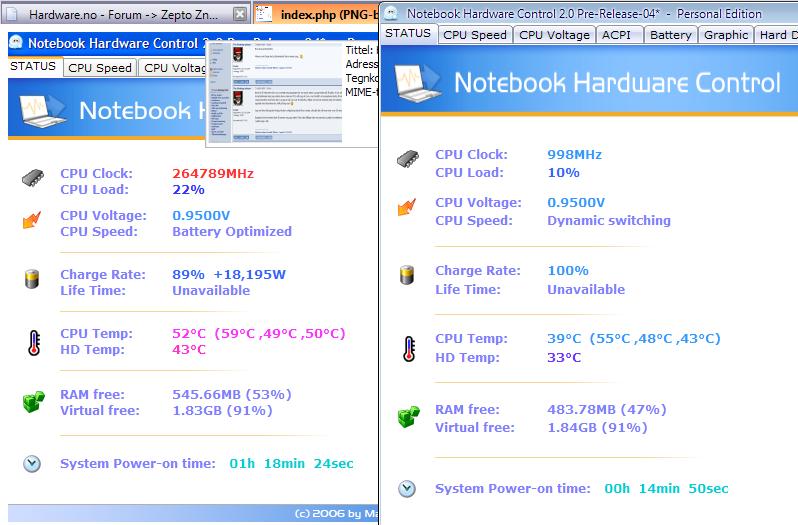Open CPU Voltage tab in left NHC window
The height and width of the screenshot is (525, 798).
173,68
